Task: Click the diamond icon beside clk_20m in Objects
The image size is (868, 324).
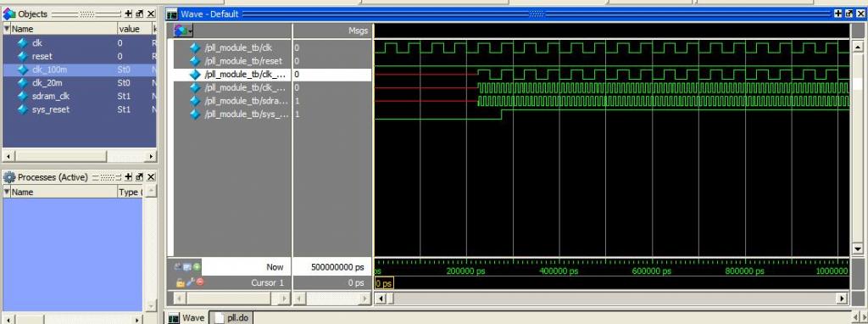Action: click(x=23, y=82)
